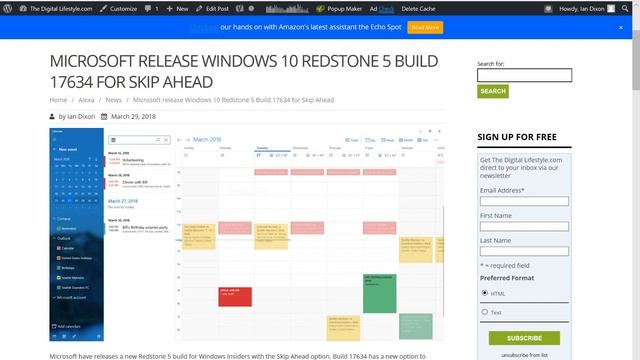Select the HTML format radio button
The image size is (640, 360).
[484, 293]
